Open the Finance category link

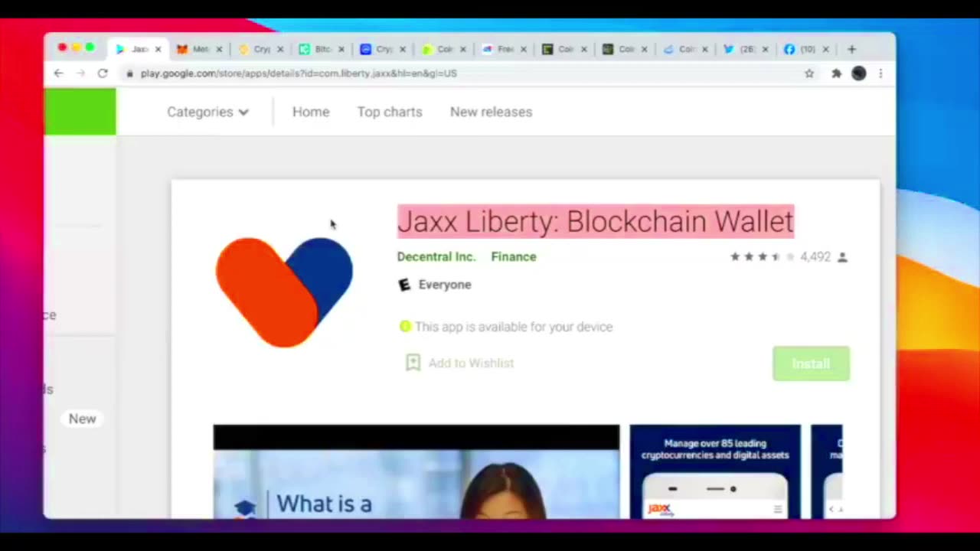point(514,257)
